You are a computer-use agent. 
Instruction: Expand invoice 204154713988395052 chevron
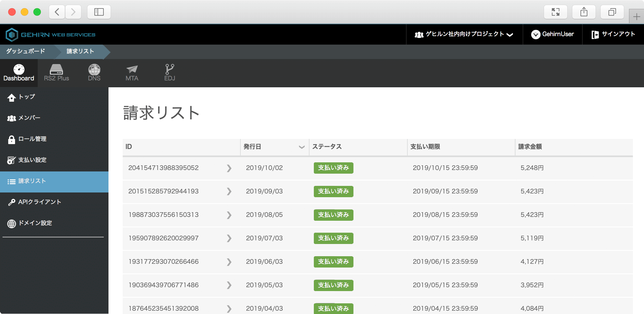pyautogui.click(x=229, y=168)
